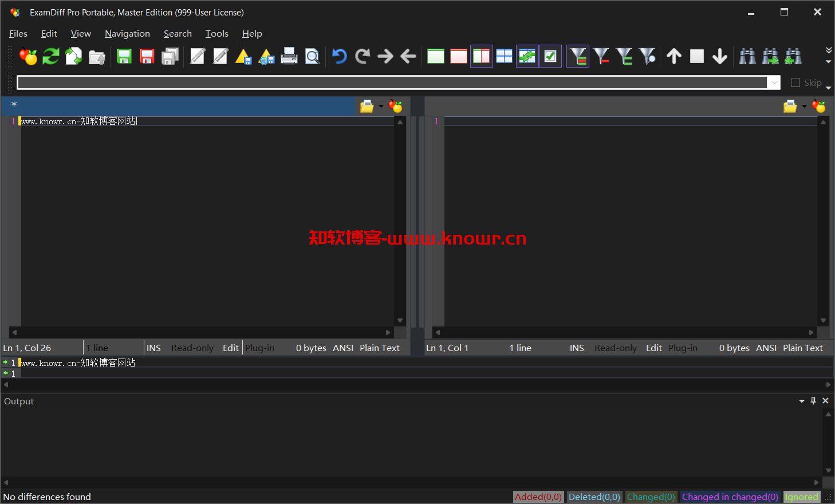The image size is (835, 504).
Task: Open Find with plain binoculars icon
Action: [x=747, y=56]
